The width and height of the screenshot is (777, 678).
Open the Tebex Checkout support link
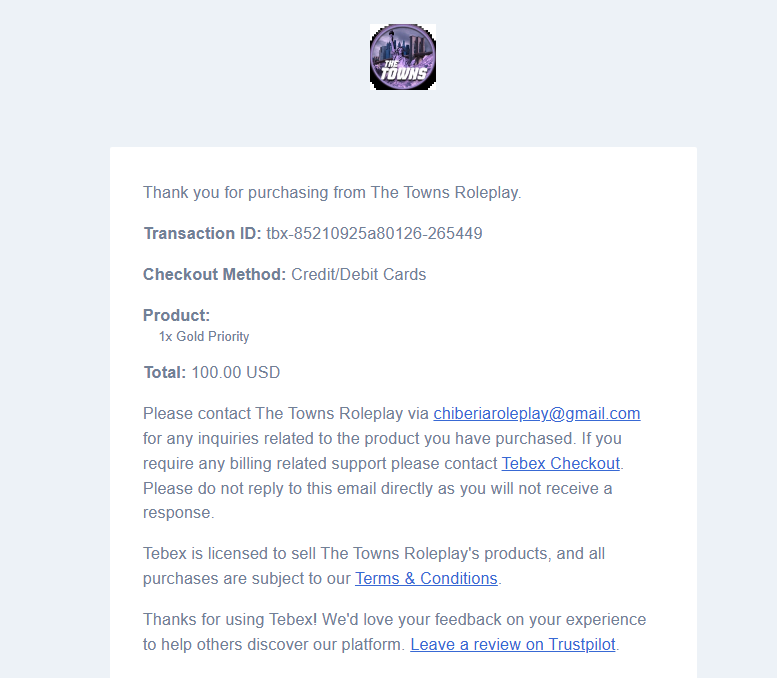coord(560,463)
